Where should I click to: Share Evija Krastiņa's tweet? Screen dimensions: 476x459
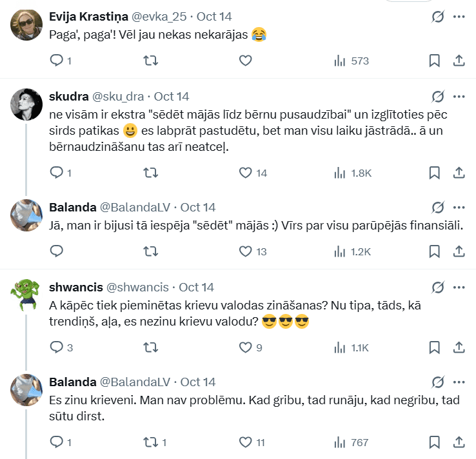click(x=459, y=61)
